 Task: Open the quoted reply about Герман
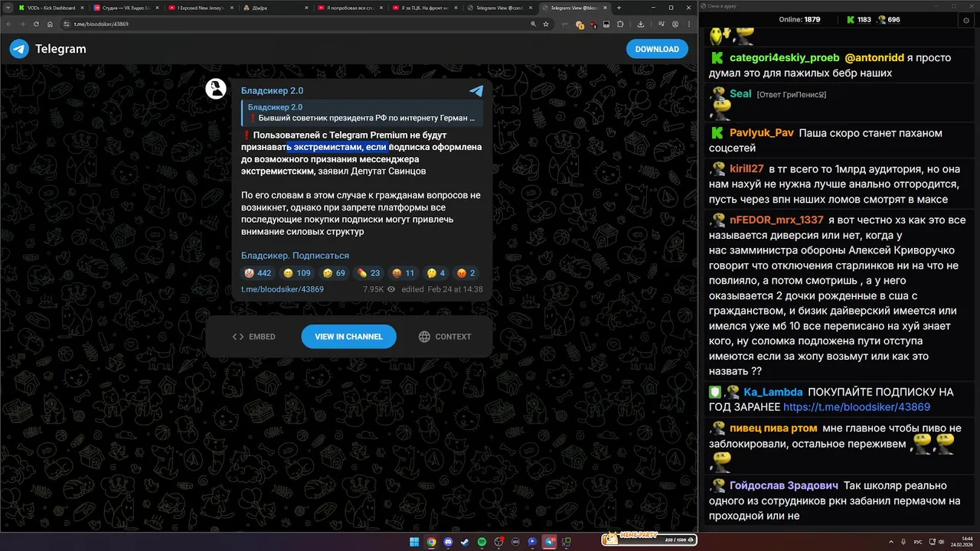tap(361, 112)
